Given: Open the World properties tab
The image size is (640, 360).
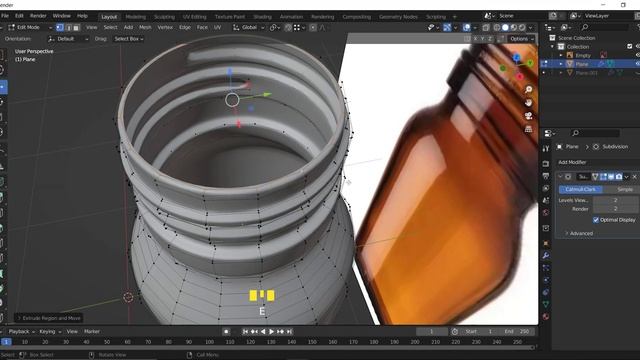Looking at the screenshot, I should coord(546,213).
